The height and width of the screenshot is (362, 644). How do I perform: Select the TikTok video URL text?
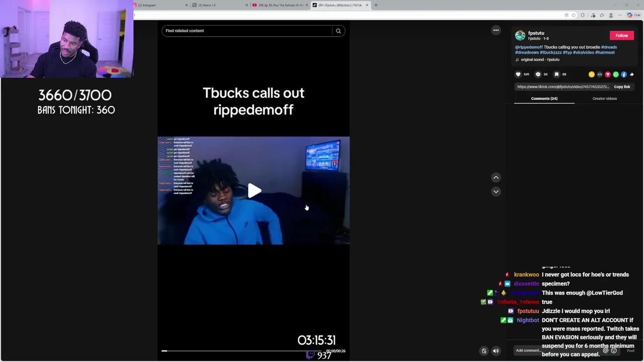(563, 87)
